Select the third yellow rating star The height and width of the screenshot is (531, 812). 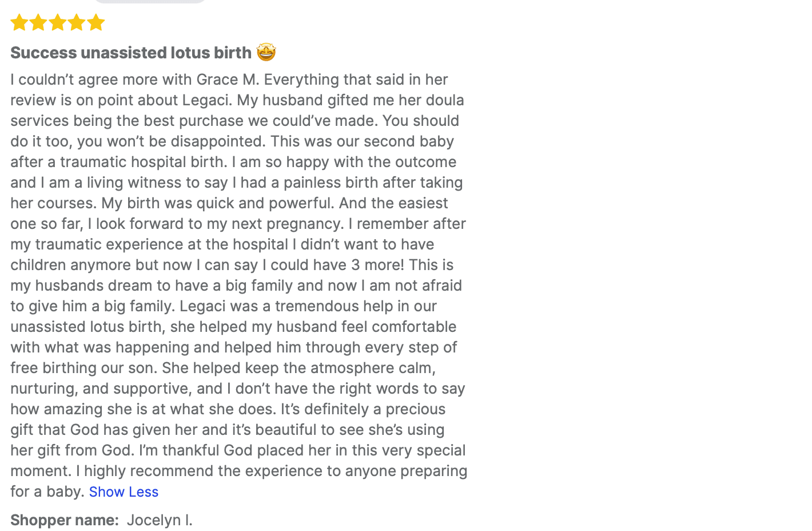tap(57, 23)
